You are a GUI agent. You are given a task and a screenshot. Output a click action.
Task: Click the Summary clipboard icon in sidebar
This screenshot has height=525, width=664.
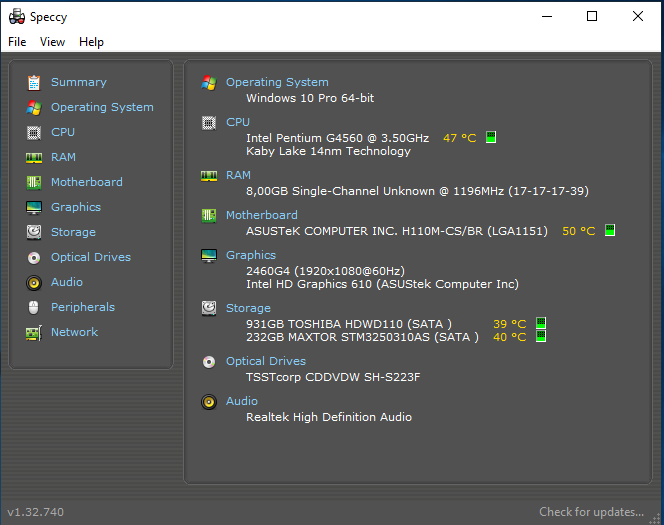[x=34, y=83]
